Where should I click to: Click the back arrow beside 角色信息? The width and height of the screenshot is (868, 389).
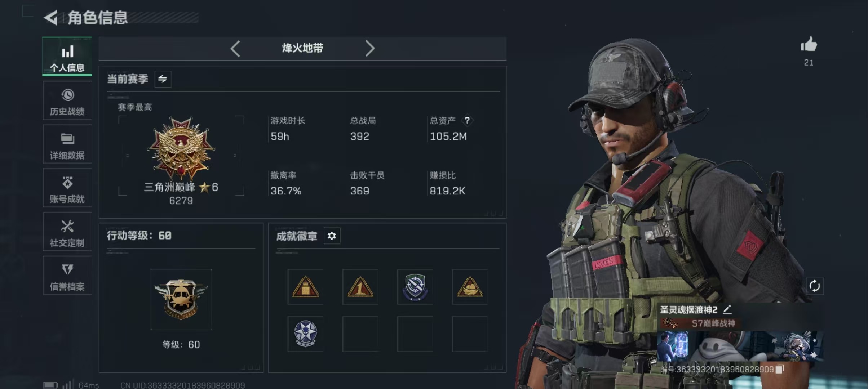click(51, 18)
